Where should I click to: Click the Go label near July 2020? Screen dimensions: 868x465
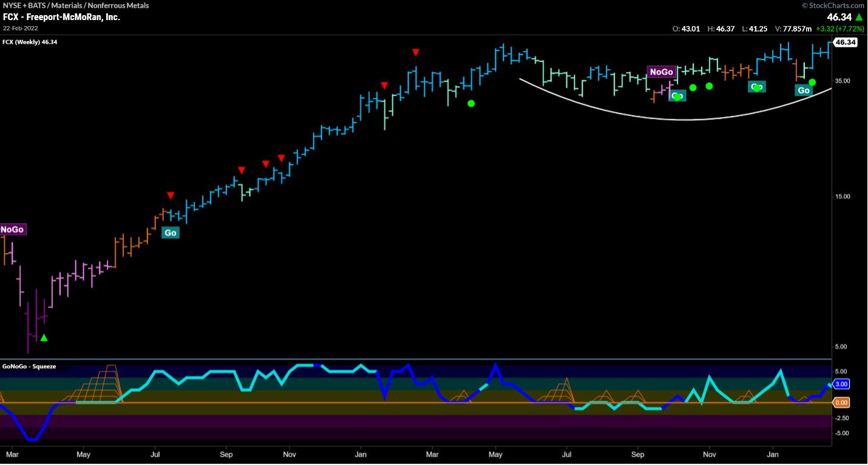coord(171,232)
